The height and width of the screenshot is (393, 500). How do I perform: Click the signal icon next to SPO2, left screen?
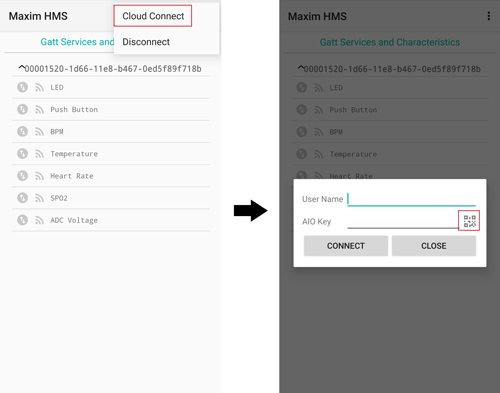39,198
